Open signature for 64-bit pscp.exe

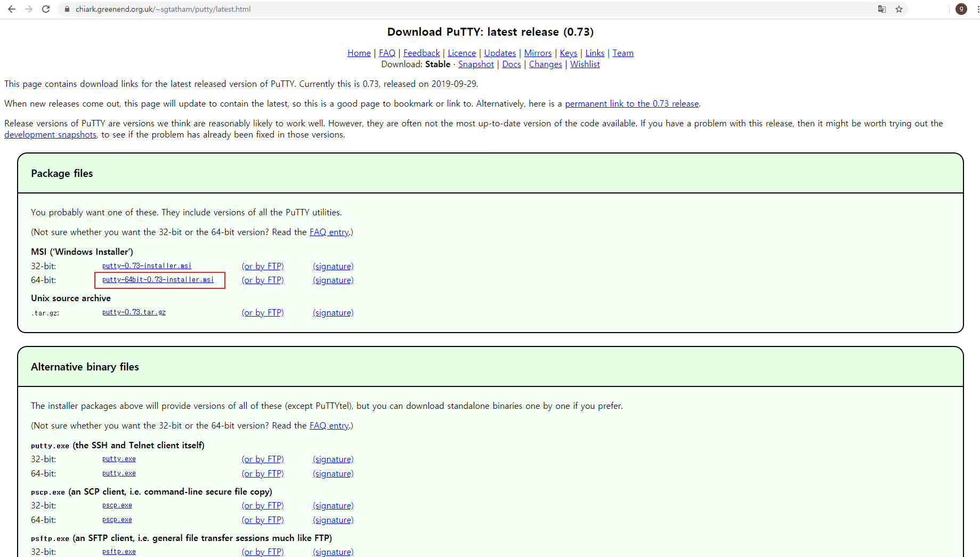coord(333,520)
